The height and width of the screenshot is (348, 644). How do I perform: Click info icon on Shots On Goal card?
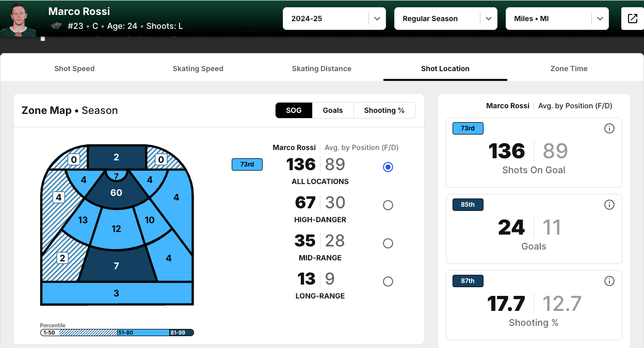pyautogui.click(x=609, y=128)
